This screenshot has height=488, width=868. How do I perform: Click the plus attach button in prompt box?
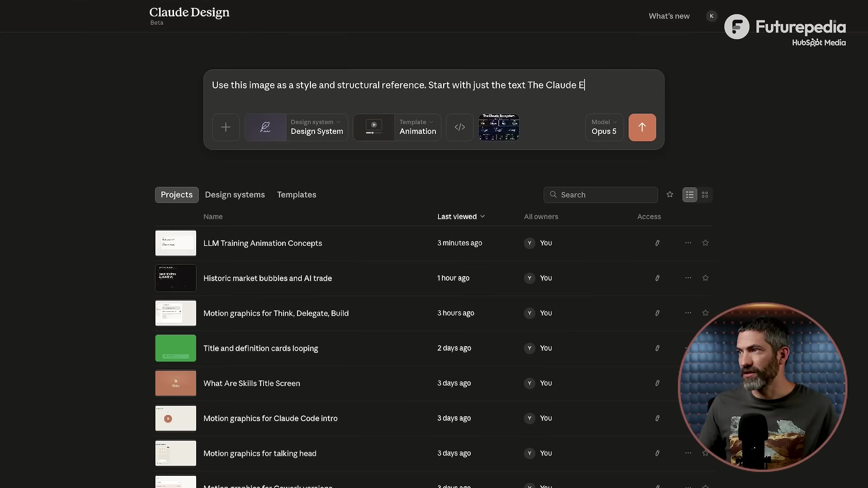pos(226,127)
